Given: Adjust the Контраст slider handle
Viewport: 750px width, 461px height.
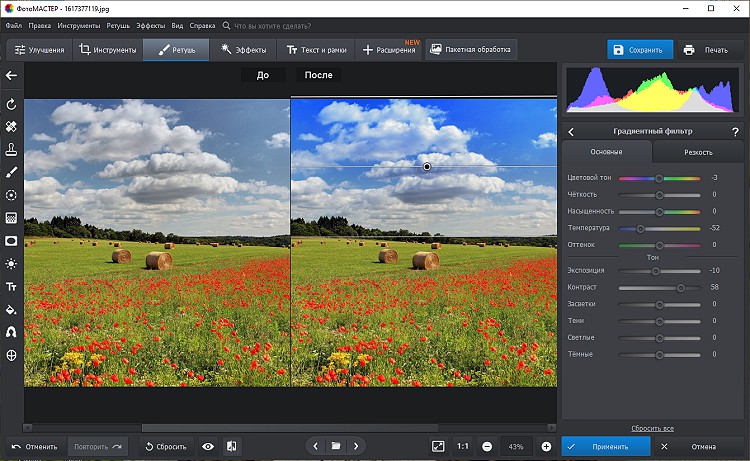Looking at the screenshot, I should (681, 287).
